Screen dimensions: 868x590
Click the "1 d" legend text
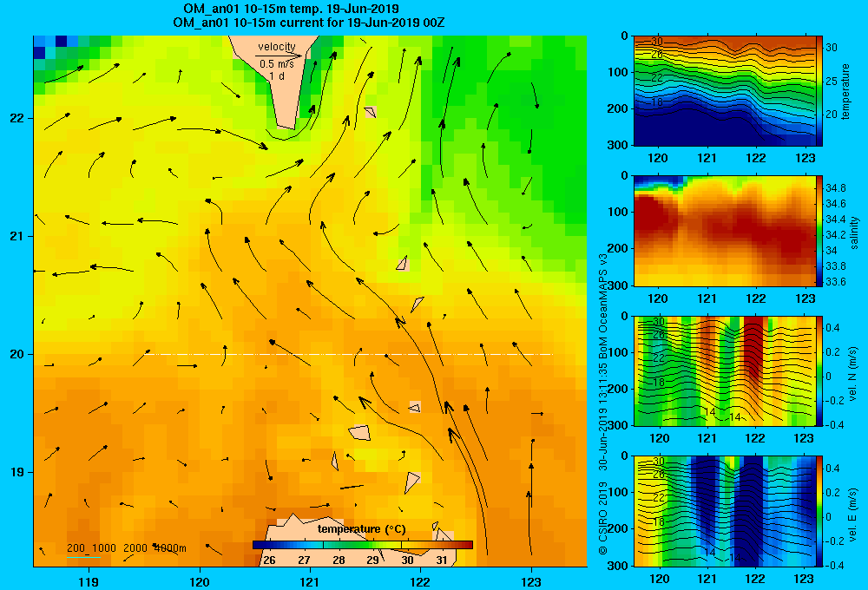tap(277, 75)
